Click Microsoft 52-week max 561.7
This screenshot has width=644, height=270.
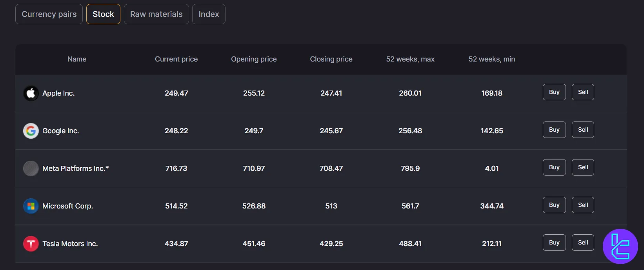point(410,206)
